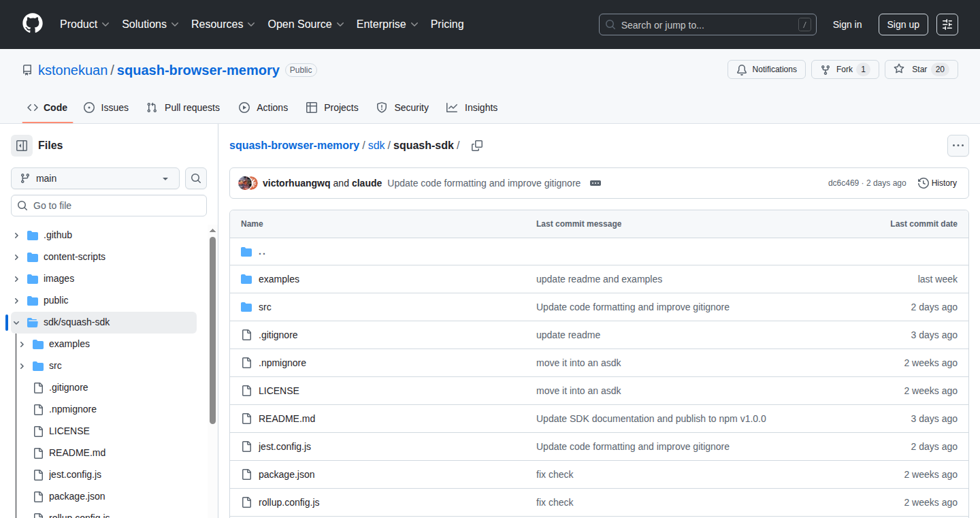
Task: Focus the Go to file input
Action: 109,206
